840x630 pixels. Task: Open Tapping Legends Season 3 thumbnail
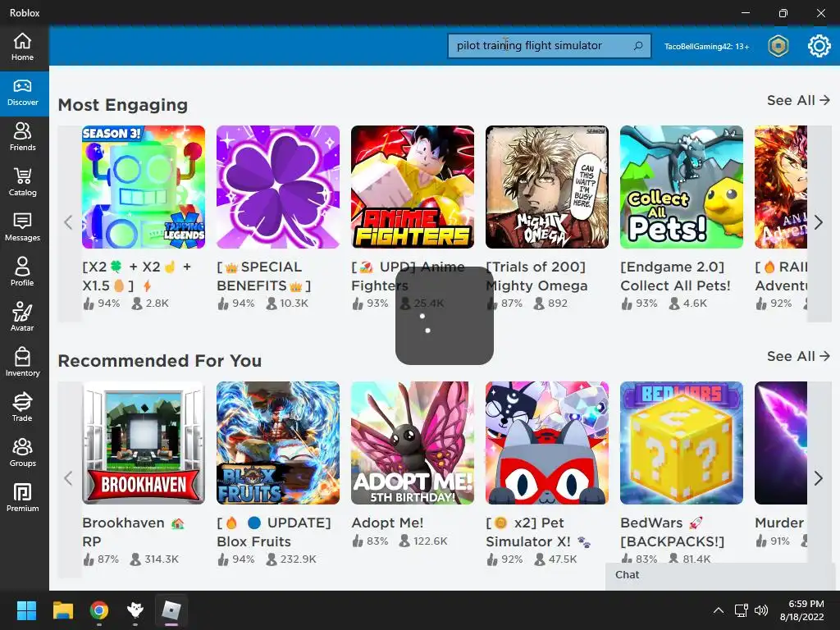[x=144, y=187]
